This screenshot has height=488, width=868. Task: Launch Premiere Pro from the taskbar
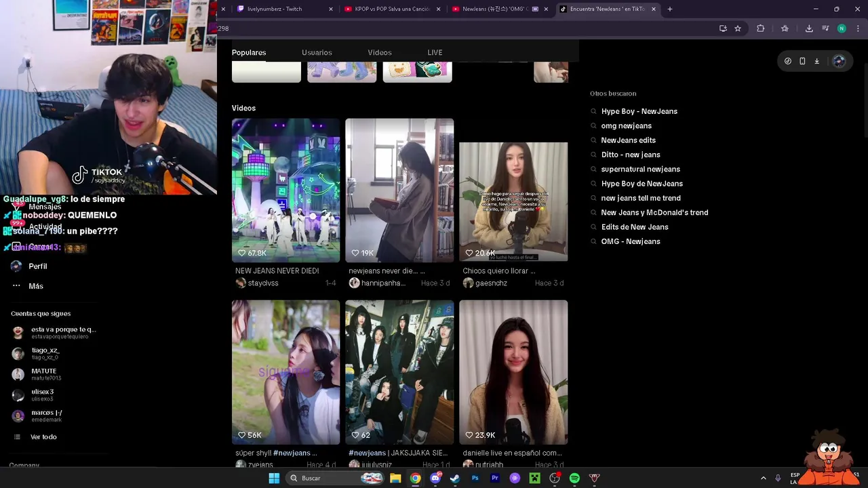(x=495, y=478)
